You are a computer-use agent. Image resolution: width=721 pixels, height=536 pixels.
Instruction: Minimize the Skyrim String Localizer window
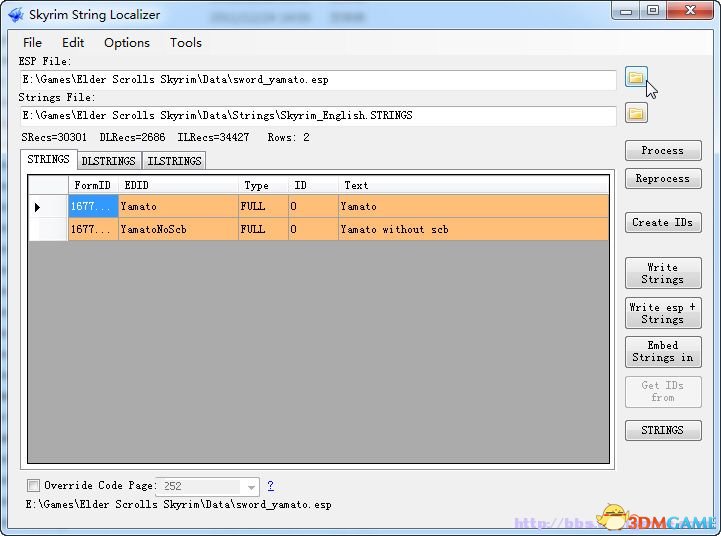pyautogui.click(x=626, y=10)
